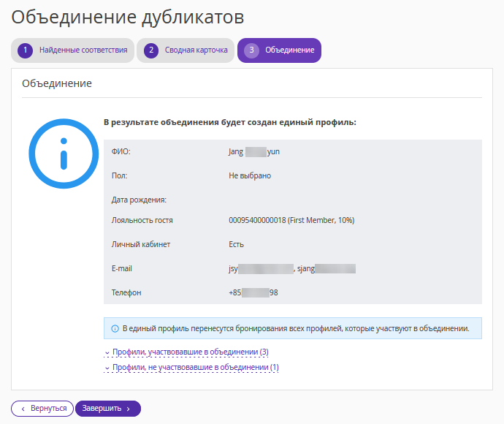This screenshot has height=424, width=504.
Task: Click the notice about transferring bookings
Action: [x=293, y=328]
